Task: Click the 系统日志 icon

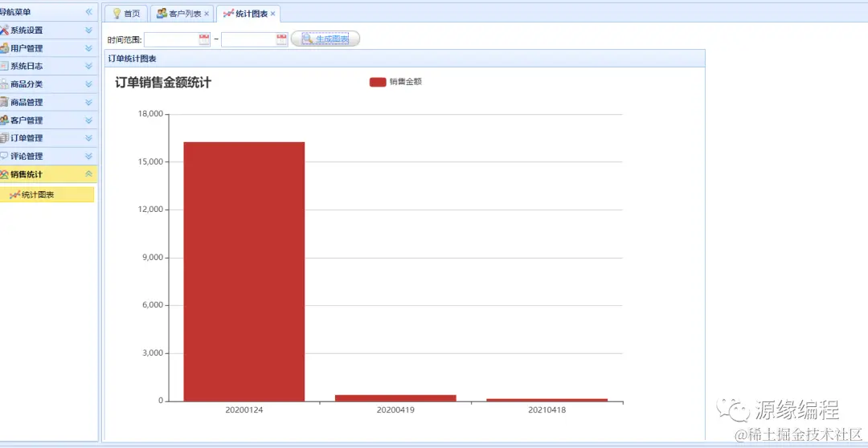Action: tap(4, 66)
